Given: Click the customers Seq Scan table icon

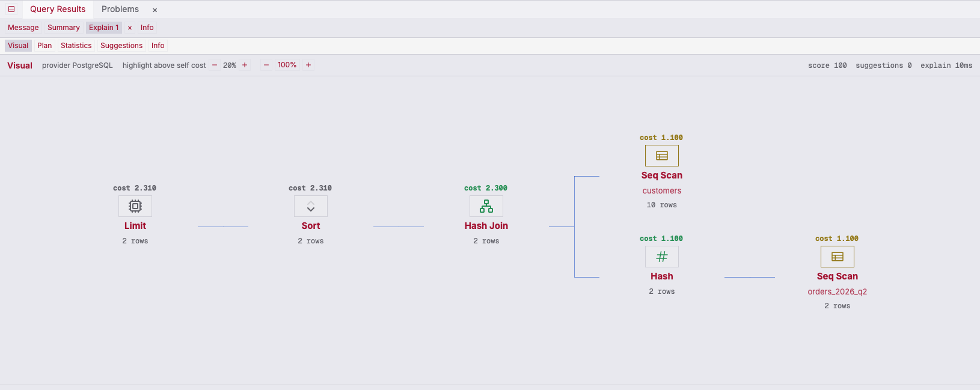Looking at the screenshot, I should pos(662,156).
